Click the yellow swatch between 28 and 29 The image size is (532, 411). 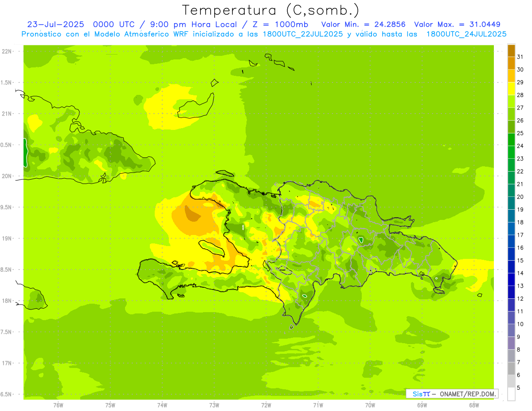[x=511, y=89]
